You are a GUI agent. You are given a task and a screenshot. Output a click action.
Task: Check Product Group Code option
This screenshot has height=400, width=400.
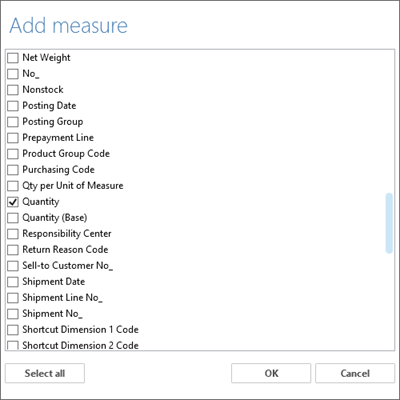click(x=13, y=154)
